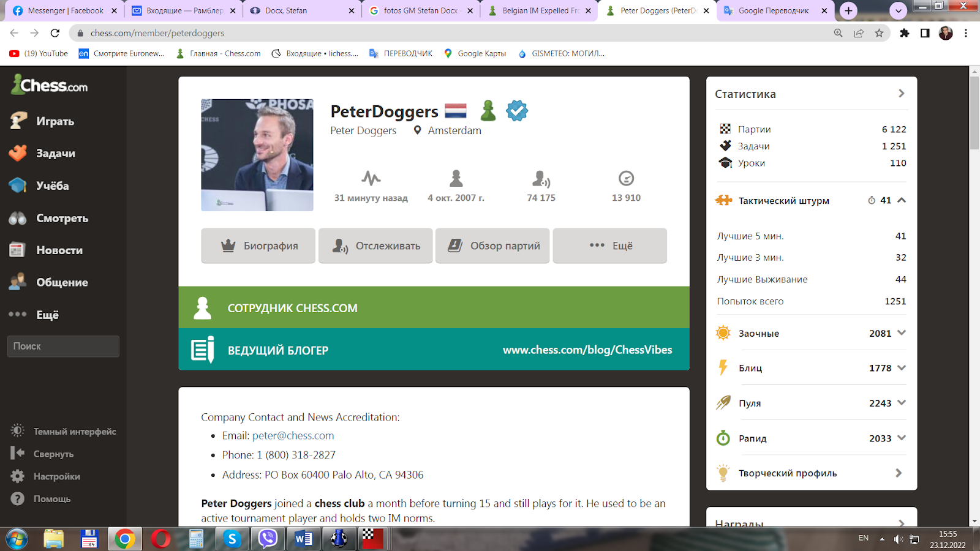This screenshot has width=980, height=551.
Task: Click the Поиск search field
Action: (63, 346)
